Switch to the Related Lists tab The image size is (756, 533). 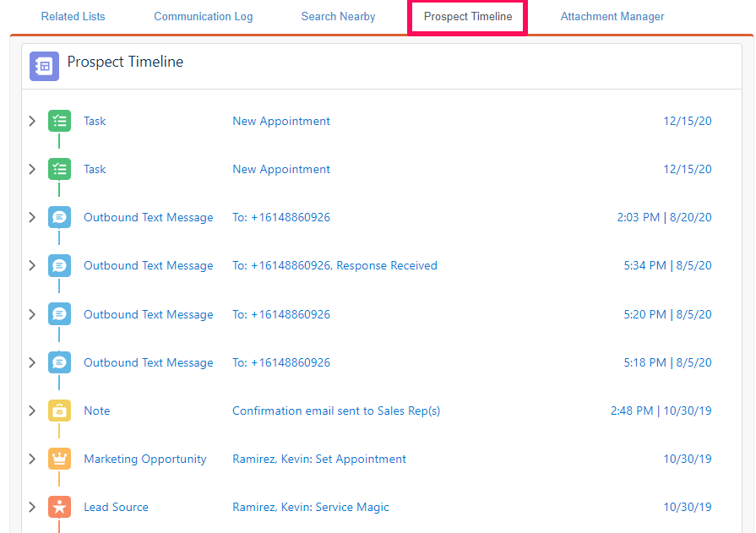pyautogui.click(x=73, y=16)
